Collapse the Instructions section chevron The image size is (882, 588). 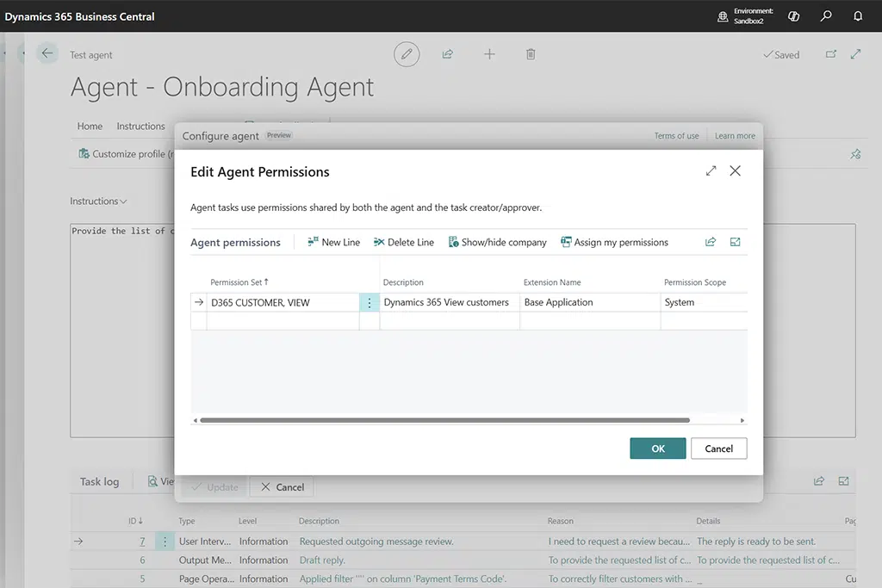click(123, 201)
